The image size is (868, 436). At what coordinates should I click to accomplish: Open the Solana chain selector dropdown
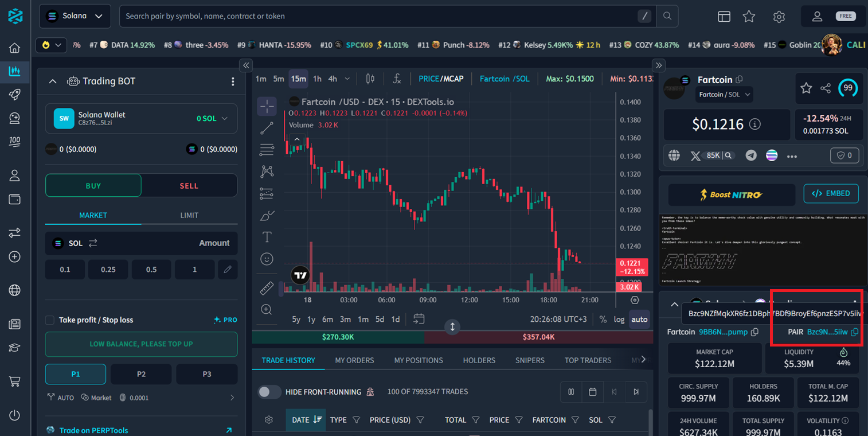pos(75,16)
